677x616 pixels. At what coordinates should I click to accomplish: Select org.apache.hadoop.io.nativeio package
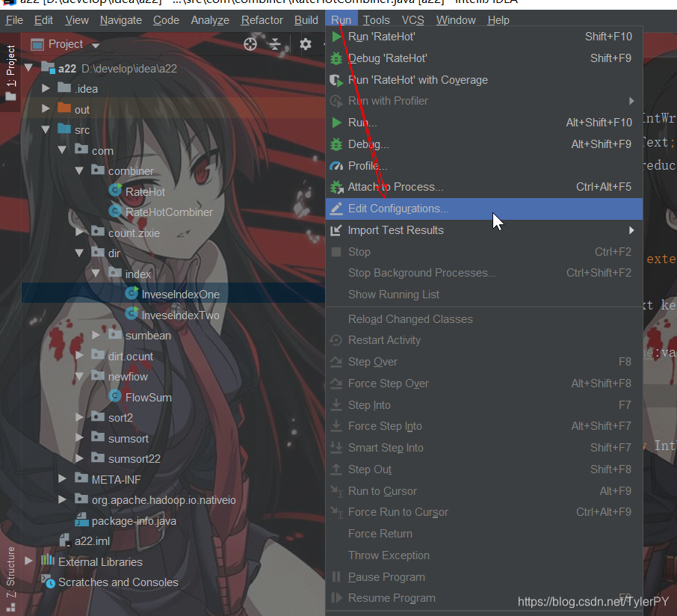click(164, 500)
